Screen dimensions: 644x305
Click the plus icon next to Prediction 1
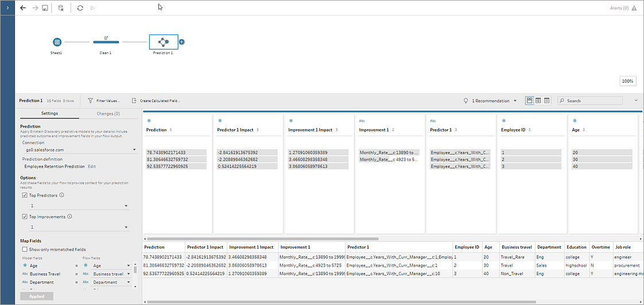click(x=181, y=42)
